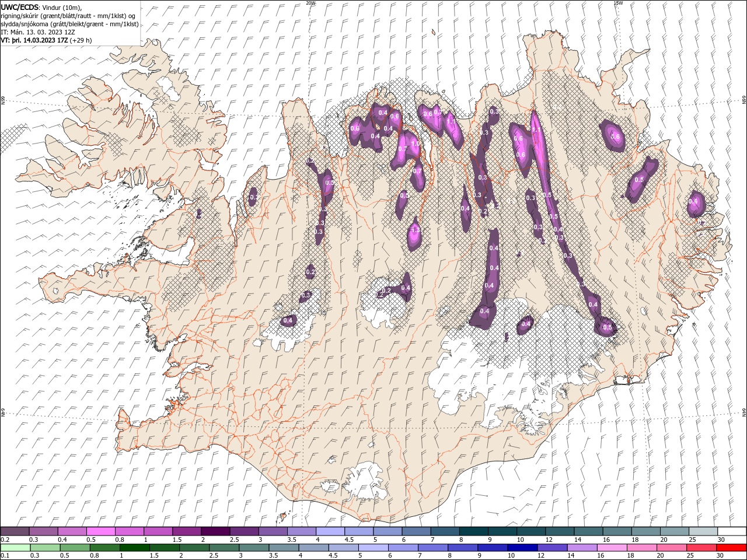Click the darkest green swatch labeled 1 in rain scale
This screenshot has width=747, height=560.
(134, 548)
